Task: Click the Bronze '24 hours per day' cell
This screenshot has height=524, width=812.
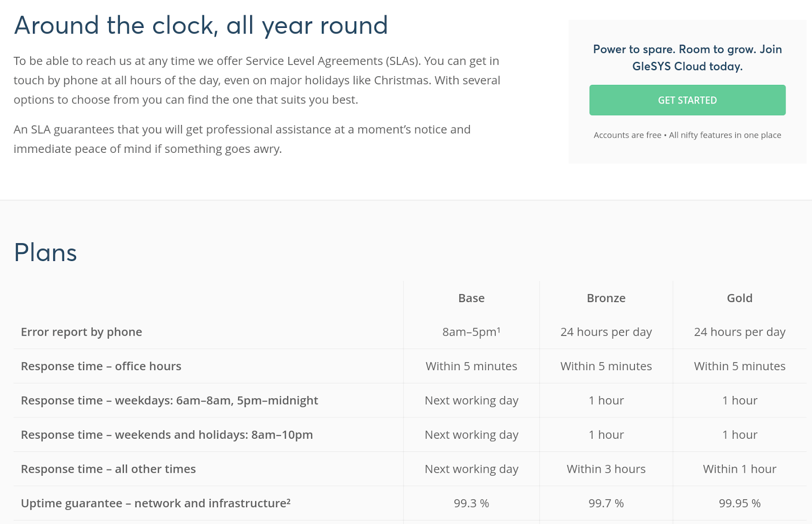Action: click(x=606, y=332)
